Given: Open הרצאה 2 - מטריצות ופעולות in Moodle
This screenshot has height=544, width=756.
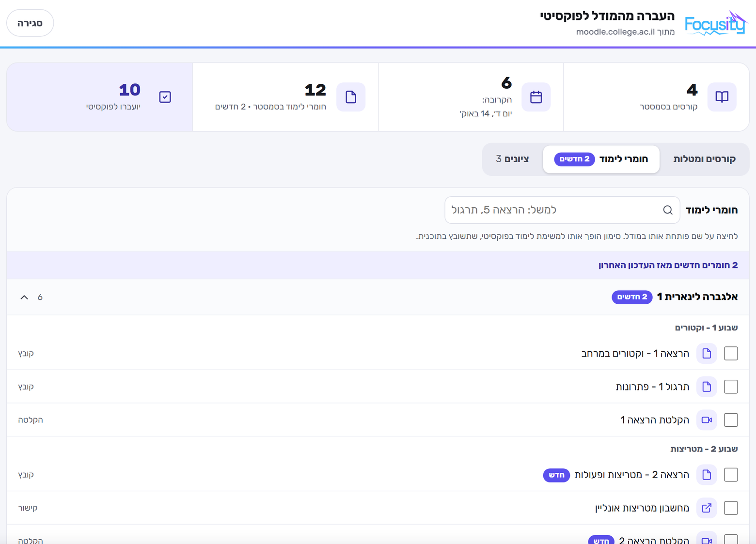Looking at the screenshot, I should click(x=632, y=475).
